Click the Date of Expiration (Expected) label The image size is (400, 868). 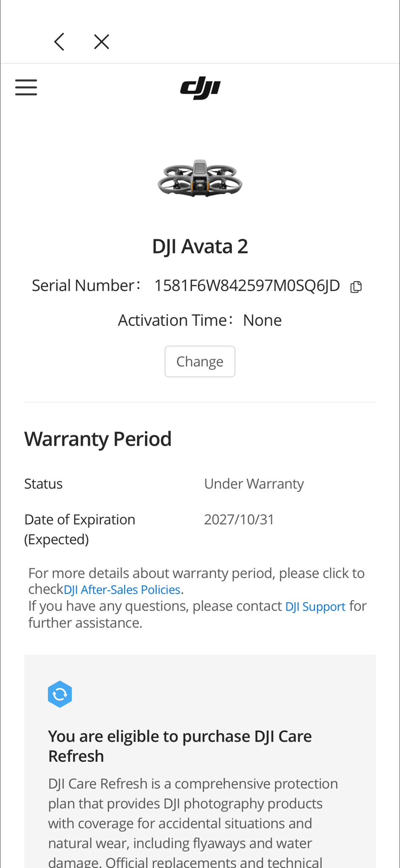[80, 529]
